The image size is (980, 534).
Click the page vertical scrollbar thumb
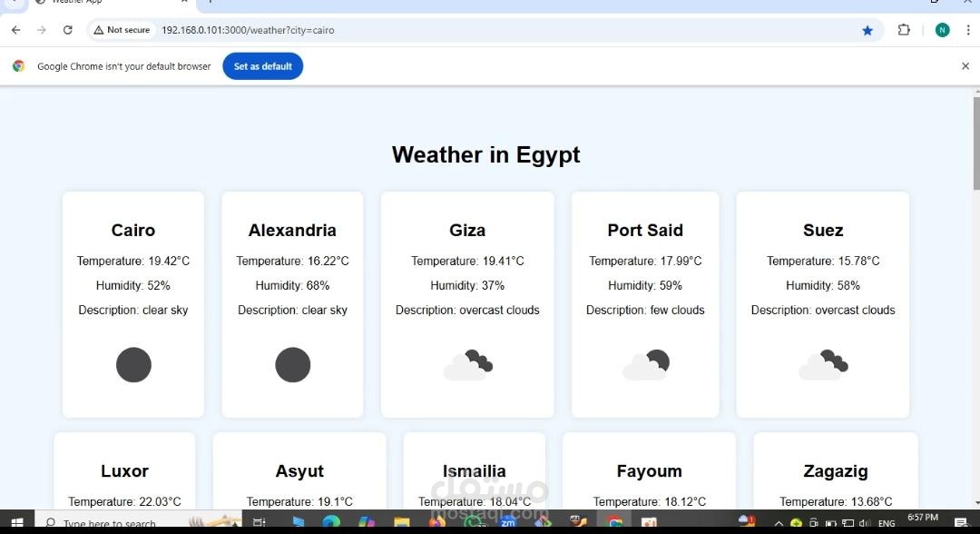coord(976,143)
